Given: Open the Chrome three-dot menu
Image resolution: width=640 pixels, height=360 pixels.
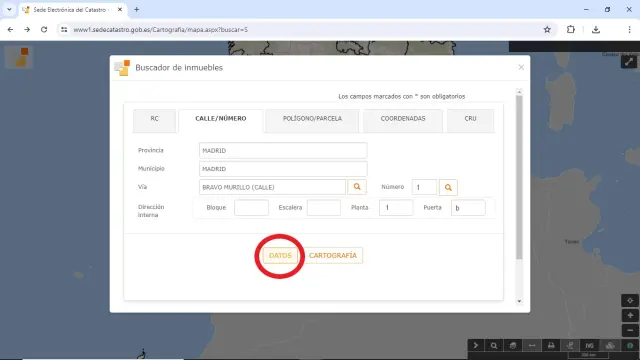Looking at the screenshot, I should point(629,29).
